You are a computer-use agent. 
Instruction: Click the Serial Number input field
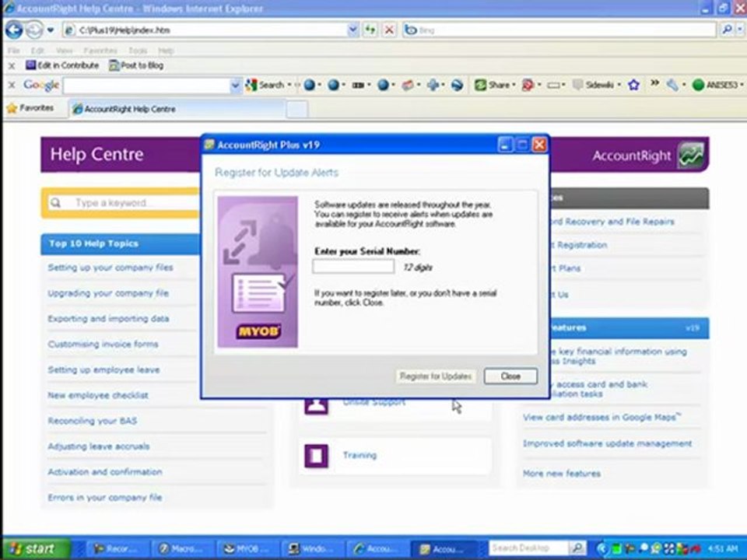[x=353, y=267]
